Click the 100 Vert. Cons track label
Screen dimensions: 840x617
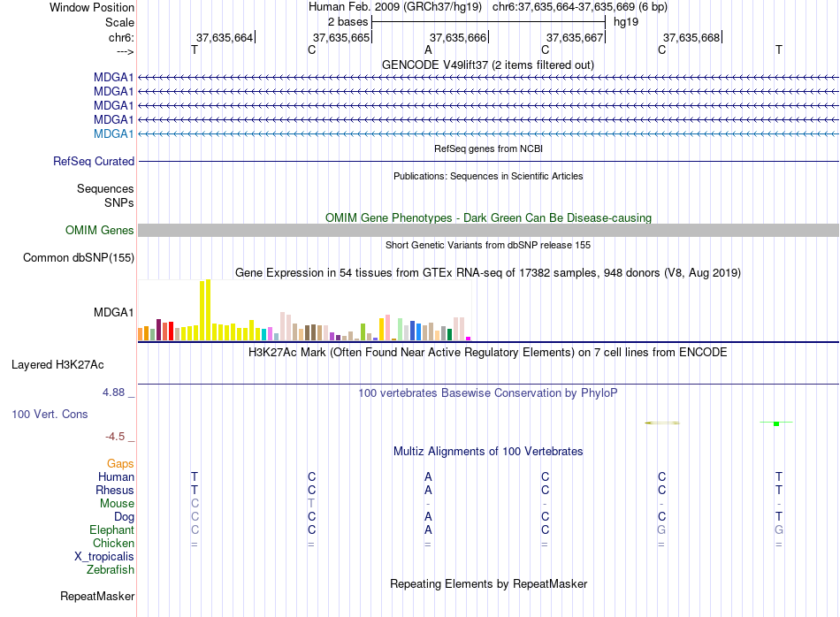[50, 414]
